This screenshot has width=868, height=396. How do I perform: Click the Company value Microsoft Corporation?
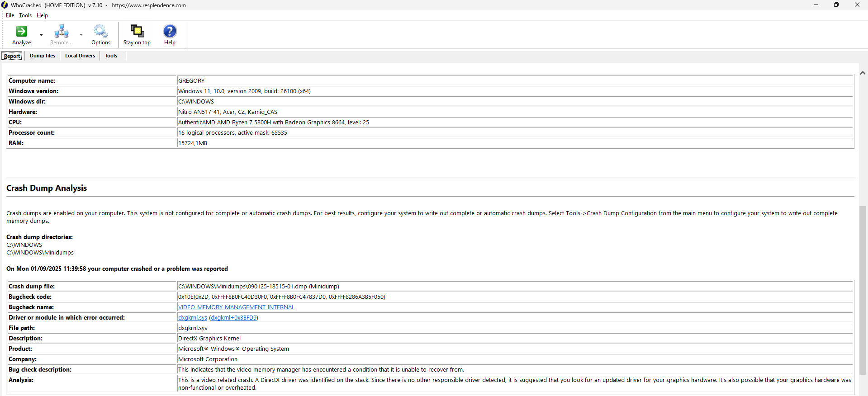[x=208, y=359]
